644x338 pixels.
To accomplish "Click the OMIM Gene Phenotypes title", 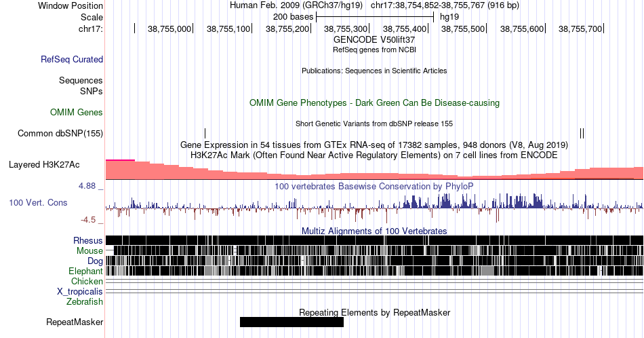I will tap(374, 102).
